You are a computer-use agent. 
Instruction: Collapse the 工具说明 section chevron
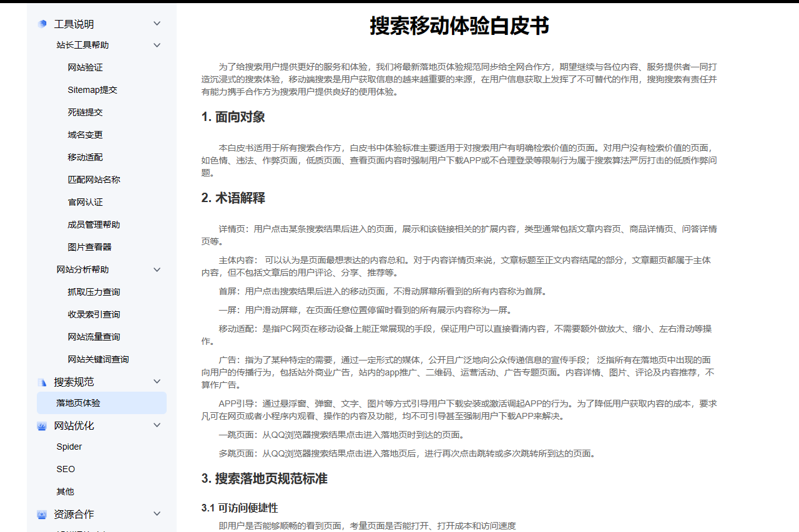pyautogui.click(x=157, y=24)
